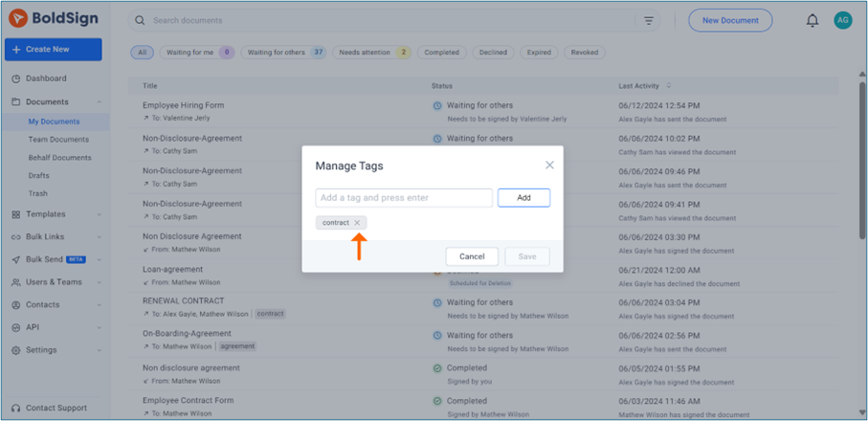The height and width of the screenshot is (421, 868).
Task: Click the Add tag button
Action: pos(523,197)
